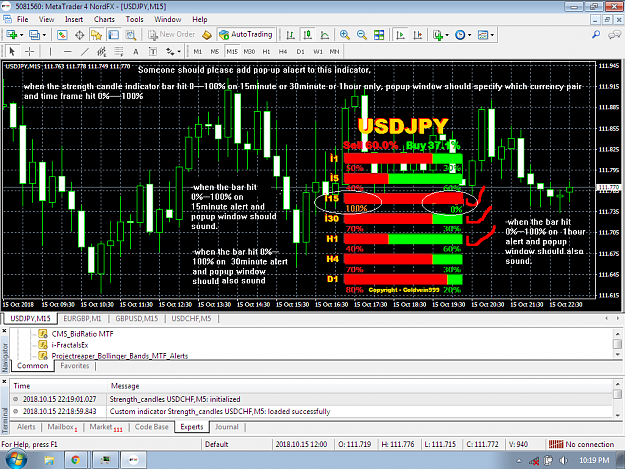Open the File menu
Viewport: 625px width, 469px height.
click(22, 19)
